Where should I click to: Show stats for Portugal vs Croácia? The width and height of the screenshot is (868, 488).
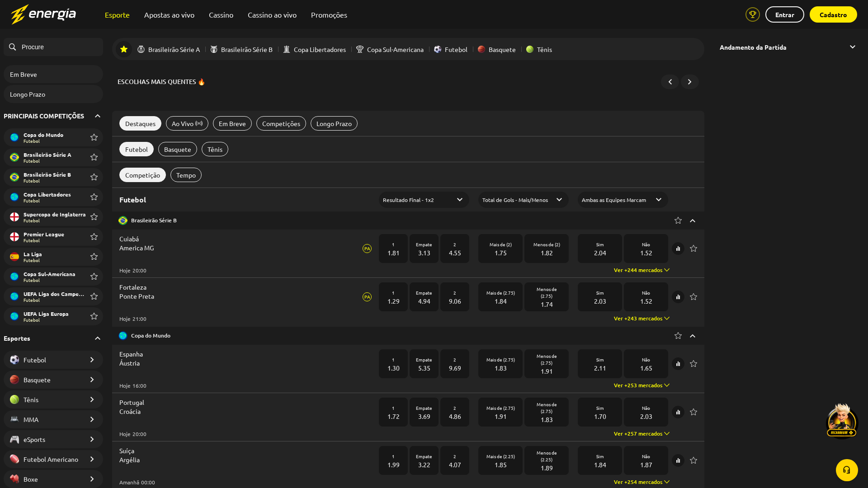[678, 412]
